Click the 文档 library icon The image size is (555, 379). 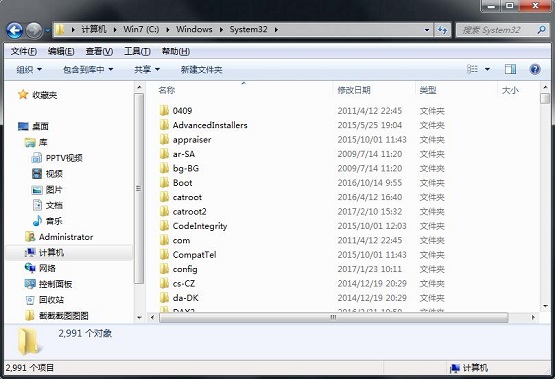pyautogui.click(x=37, y=205)
